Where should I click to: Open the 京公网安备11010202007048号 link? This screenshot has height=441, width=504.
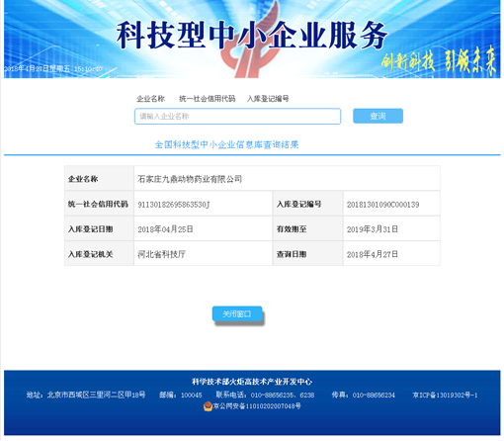[257, 406]
